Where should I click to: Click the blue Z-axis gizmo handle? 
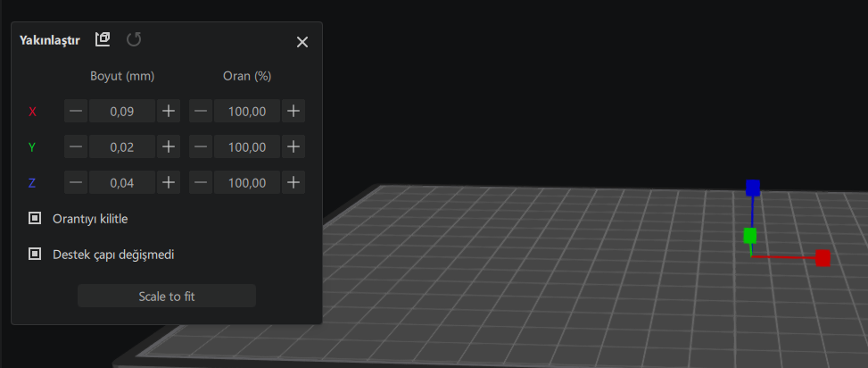[x=752, y=188]
